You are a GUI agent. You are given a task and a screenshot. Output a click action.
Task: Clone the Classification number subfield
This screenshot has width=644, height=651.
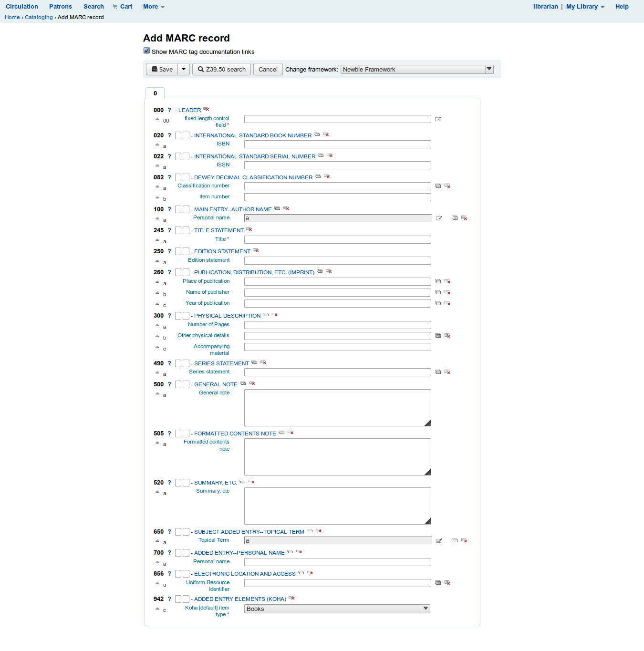[x=438, y=186]
